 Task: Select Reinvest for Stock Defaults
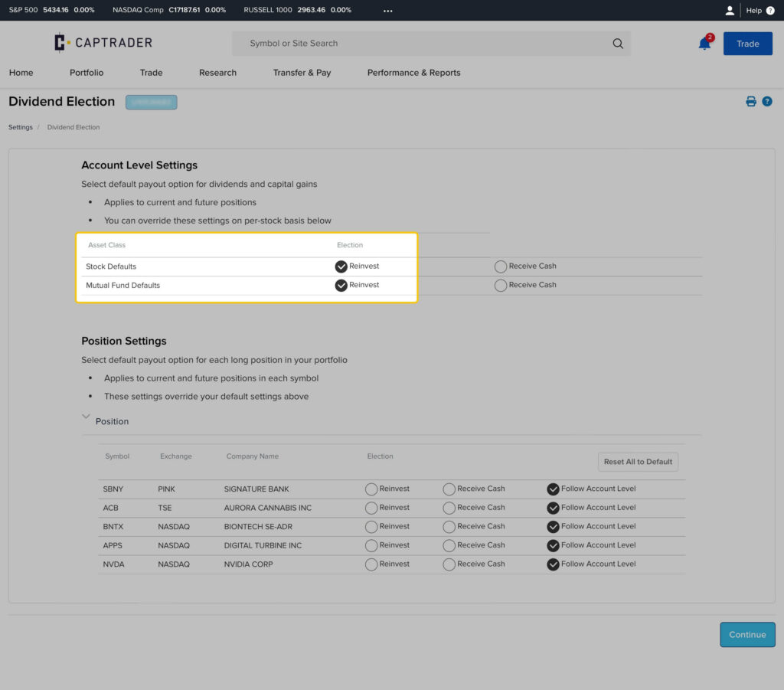341,267
